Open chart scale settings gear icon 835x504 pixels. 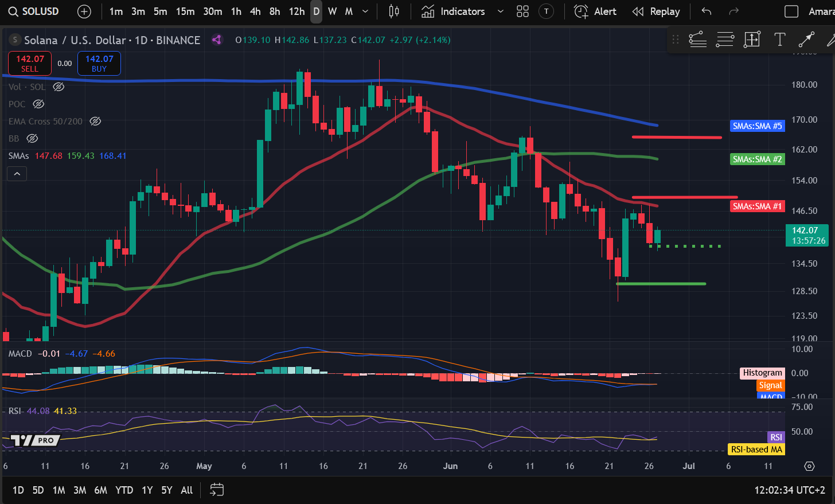tap(809, 466)
